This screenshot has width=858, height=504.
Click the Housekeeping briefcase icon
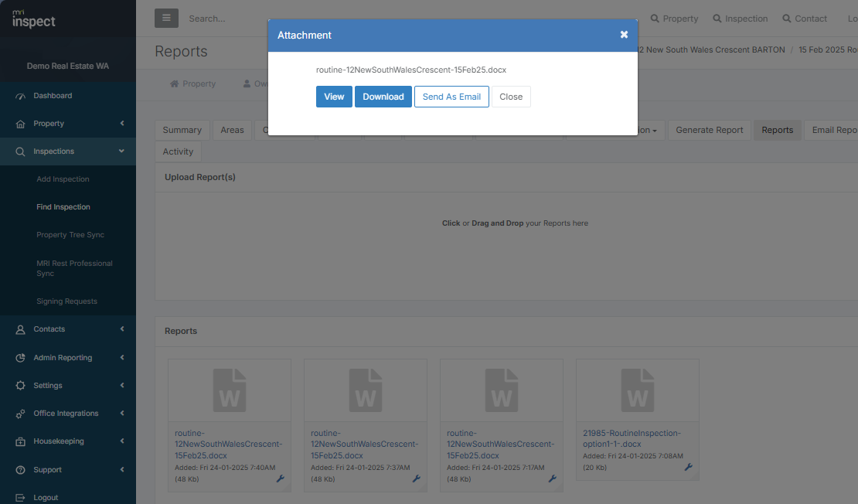pyautogui.click(x=20, y=441)
